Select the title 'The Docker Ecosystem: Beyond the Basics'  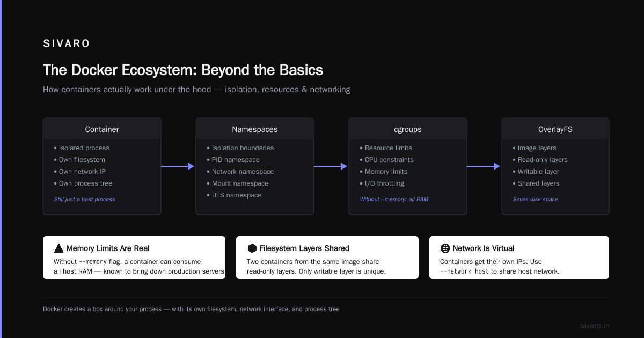click(183, 70)
